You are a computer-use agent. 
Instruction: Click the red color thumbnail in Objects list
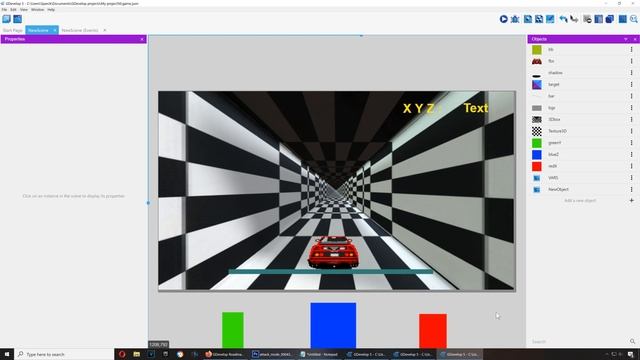(x=537, y=166)
